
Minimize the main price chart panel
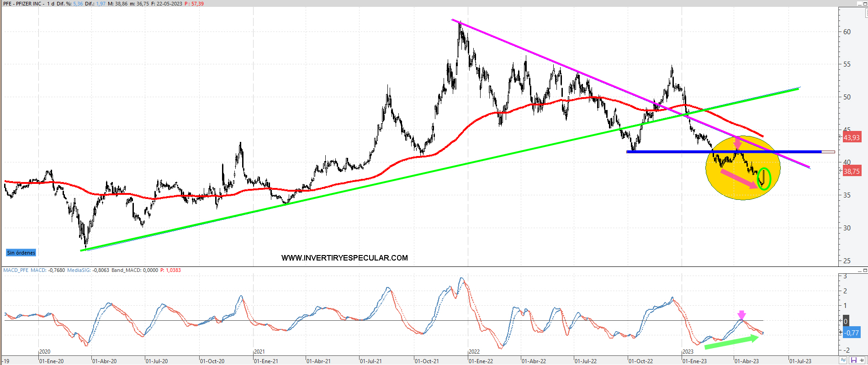pyautogui.click(x=859, y=4)
